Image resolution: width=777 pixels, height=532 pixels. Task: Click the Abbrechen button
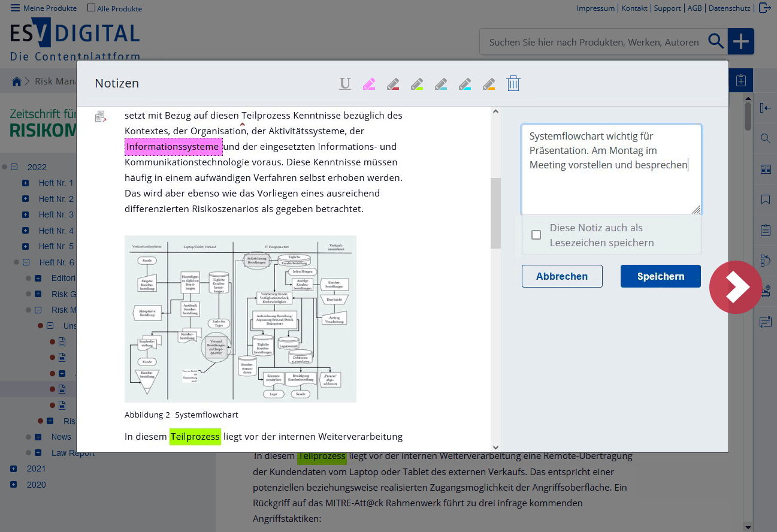coord(561,276)
